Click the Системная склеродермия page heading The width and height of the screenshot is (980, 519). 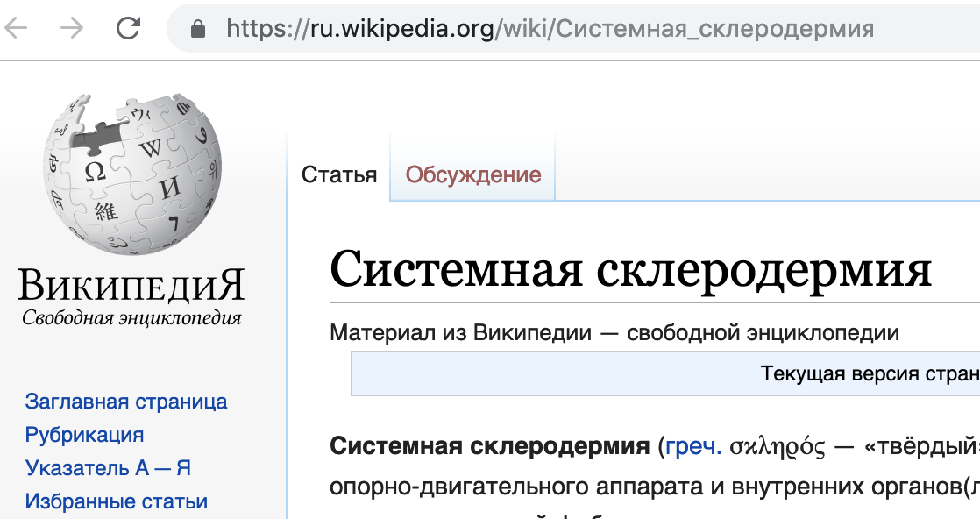[630, 269]
